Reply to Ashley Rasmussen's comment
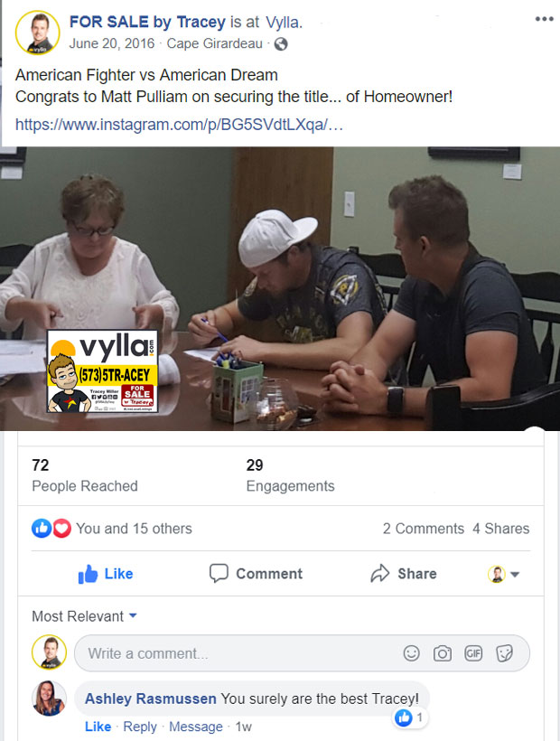 coord(140,727)
